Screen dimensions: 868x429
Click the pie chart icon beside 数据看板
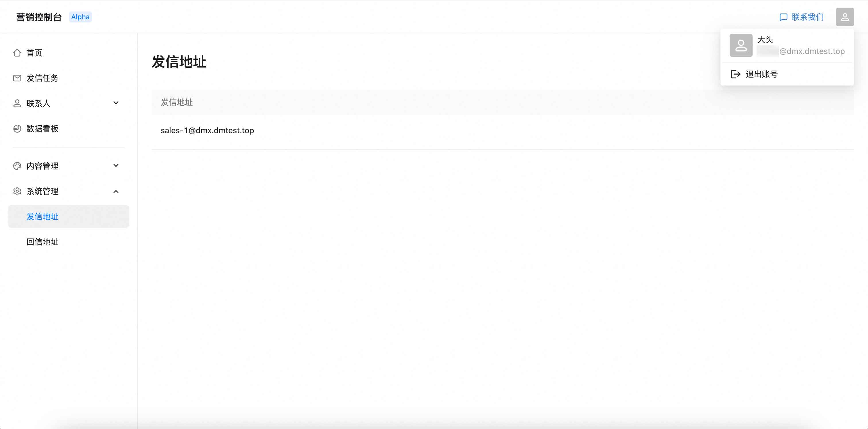(x=17, y=129)
